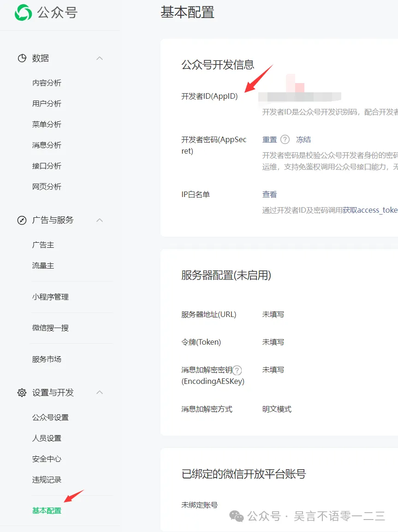Open 微信搜一搜 in the sidebar
The height and width of the screenshot is (532, 398).
[x=50, y=328]
